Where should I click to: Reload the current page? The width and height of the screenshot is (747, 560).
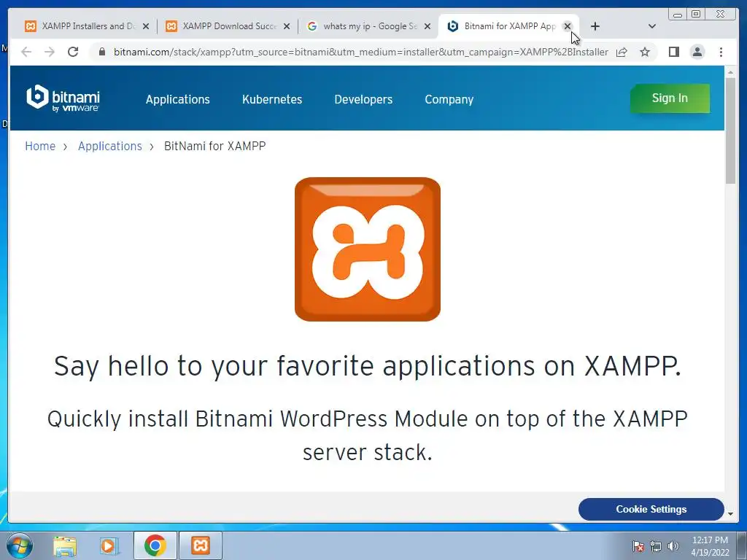[73, 52]
